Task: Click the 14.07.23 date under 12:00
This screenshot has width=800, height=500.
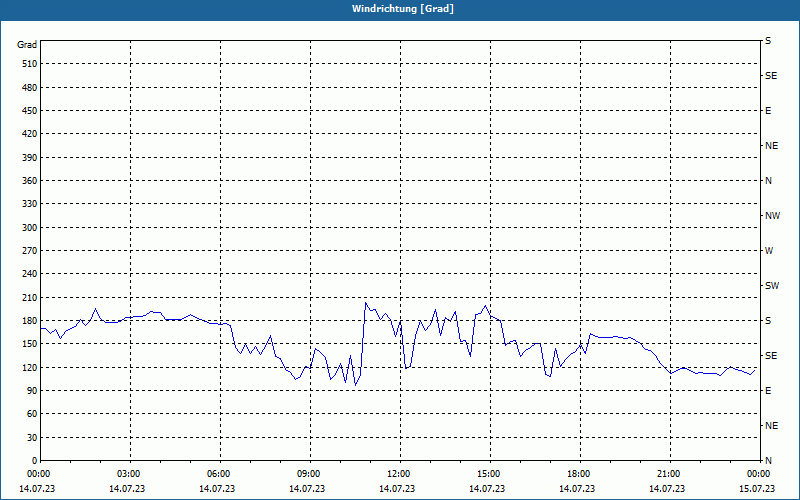Action: pos(397,489)
